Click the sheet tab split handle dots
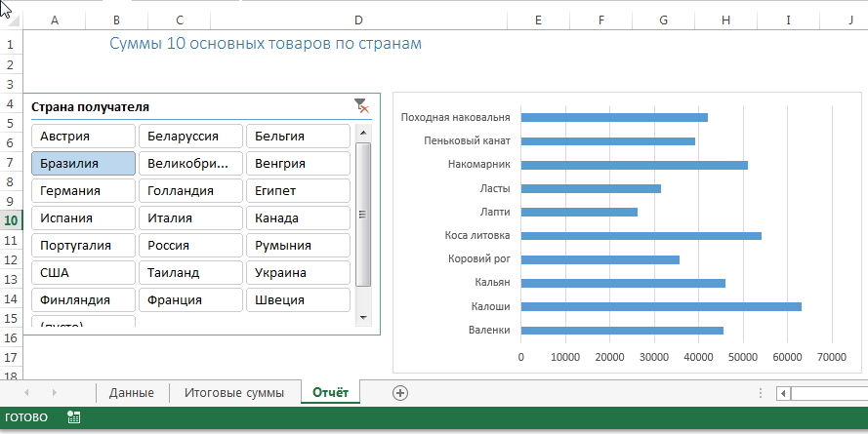The height and width of the screenshot is (434, 868). click(761, 393)
